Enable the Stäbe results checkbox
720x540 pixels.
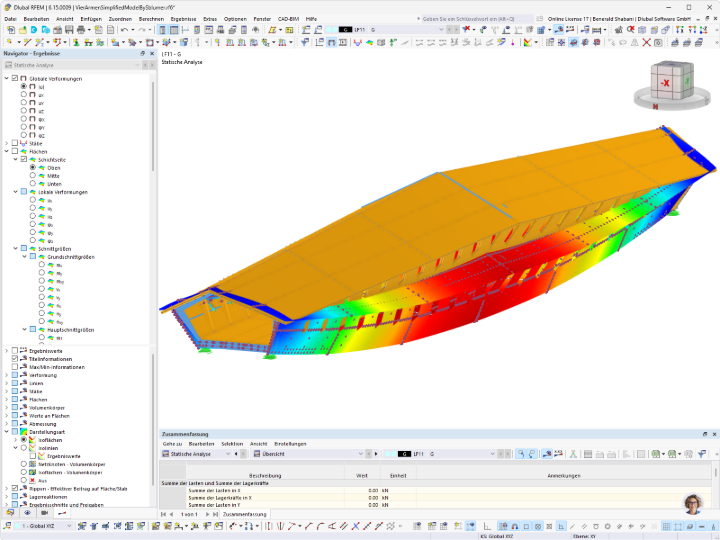coord(15,143)
